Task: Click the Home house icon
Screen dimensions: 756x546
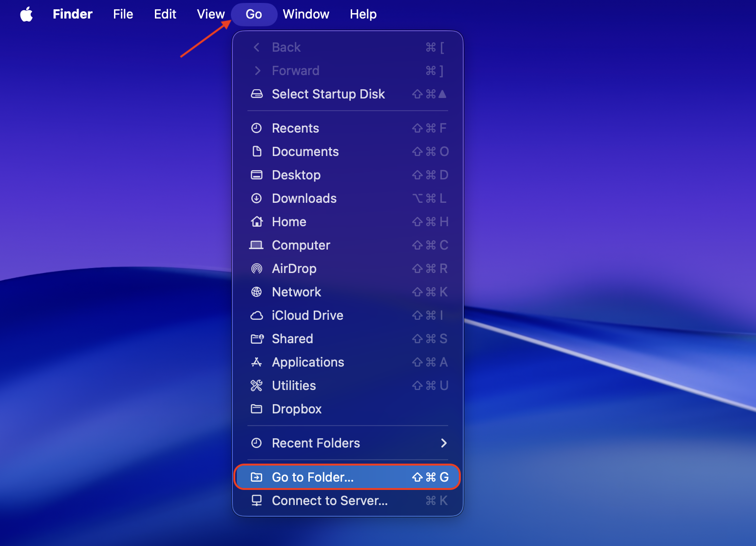Action: point(257,221)
